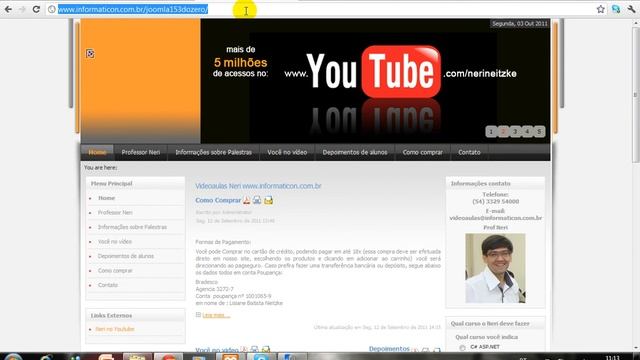Open site information icon beside the URL
This screenshot has width=640, height=360.
[x=51, y=9]
